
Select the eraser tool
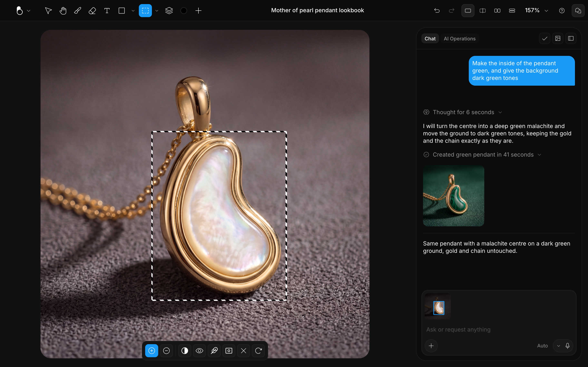[92, 10]
